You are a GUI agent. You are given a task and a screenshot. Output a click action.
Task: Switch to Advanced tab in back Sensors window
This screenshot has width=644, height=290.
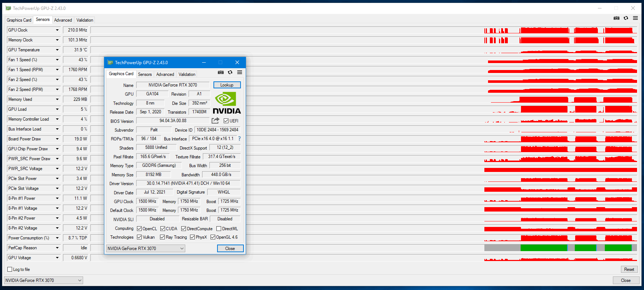tap(63, 20)
